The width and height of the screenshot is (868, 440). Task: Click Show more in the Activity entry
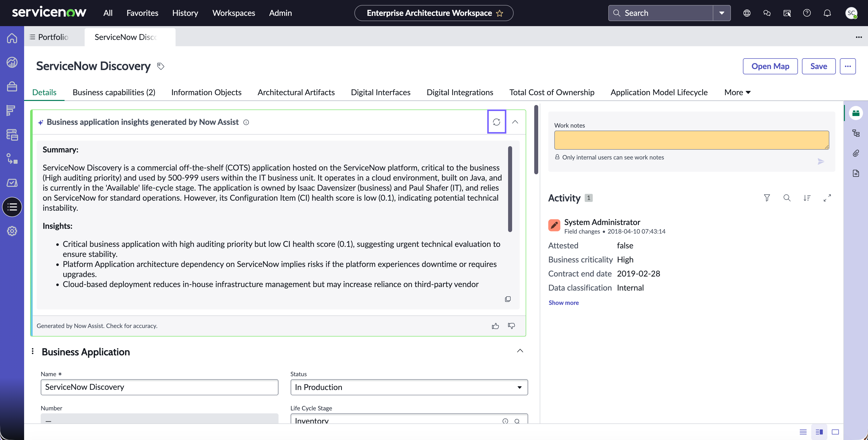[x=564, y=303]
